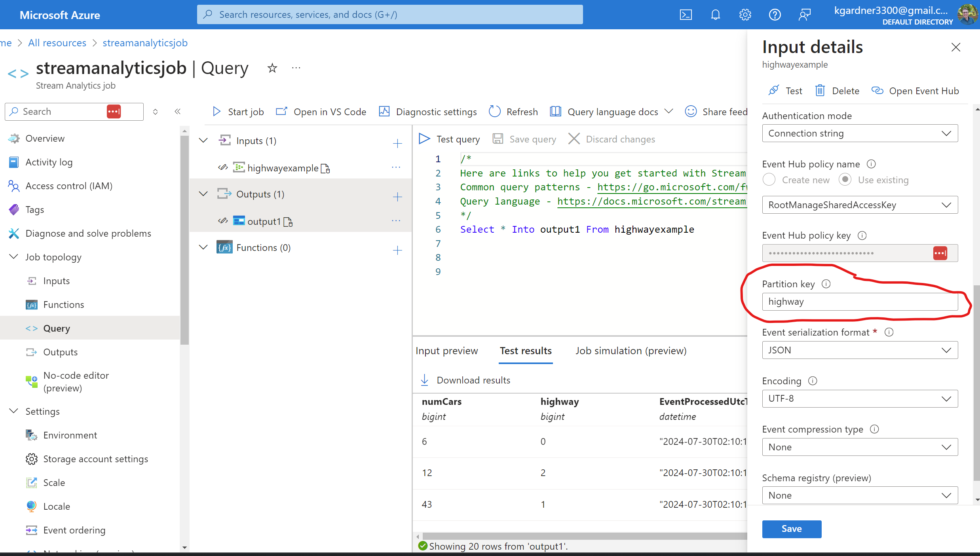Open the more options ellipsis beside the title
The width and height of the screenshot is (980, 556).
pyautogui.click(x=296, y=68)
